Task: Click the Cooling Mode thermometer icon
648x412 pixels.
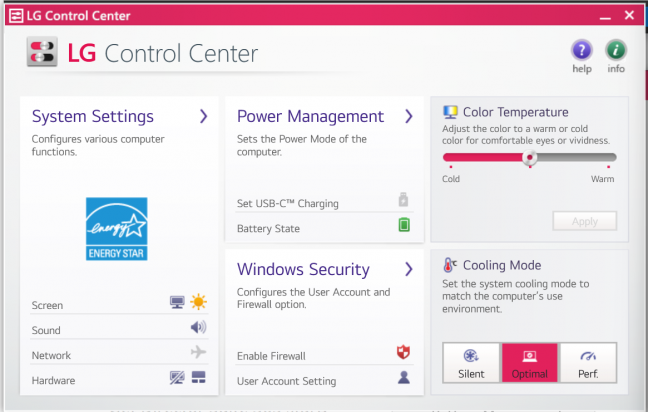Action: click(x=450, y=265)
